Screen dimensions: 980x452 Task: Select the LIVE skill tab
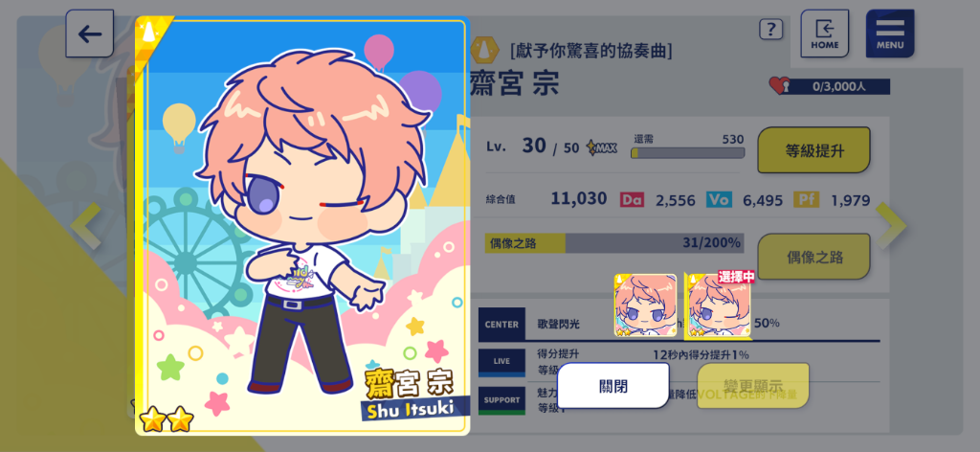[501, 362]
